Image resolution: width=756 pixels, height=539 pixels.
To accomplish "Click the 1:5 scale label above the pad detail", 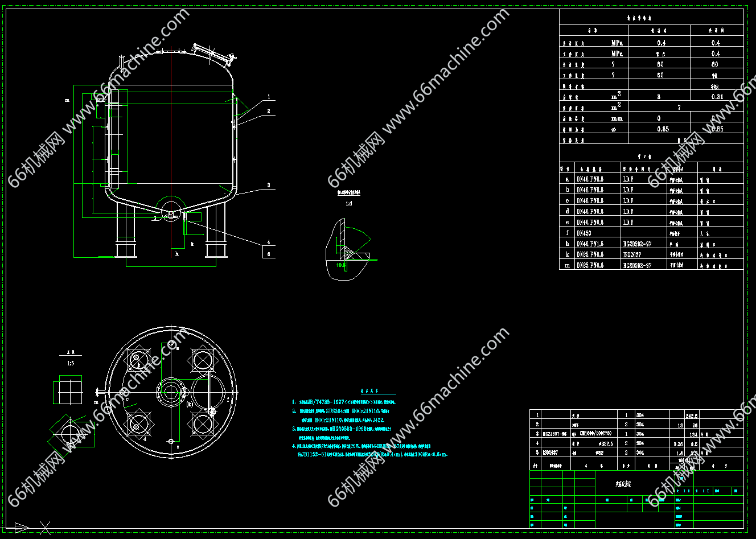I will point(70,363).
